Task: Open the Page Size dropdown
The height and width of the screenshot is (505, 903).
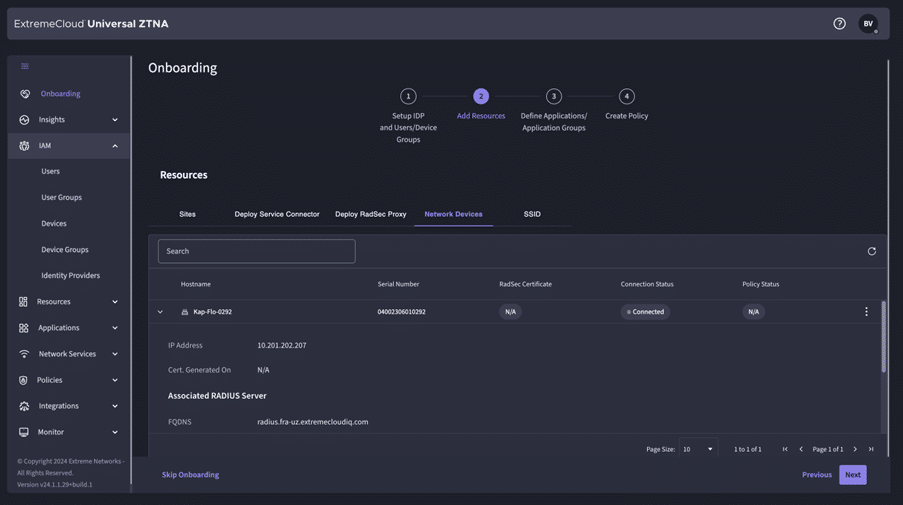Action: (x=698, y=449)
